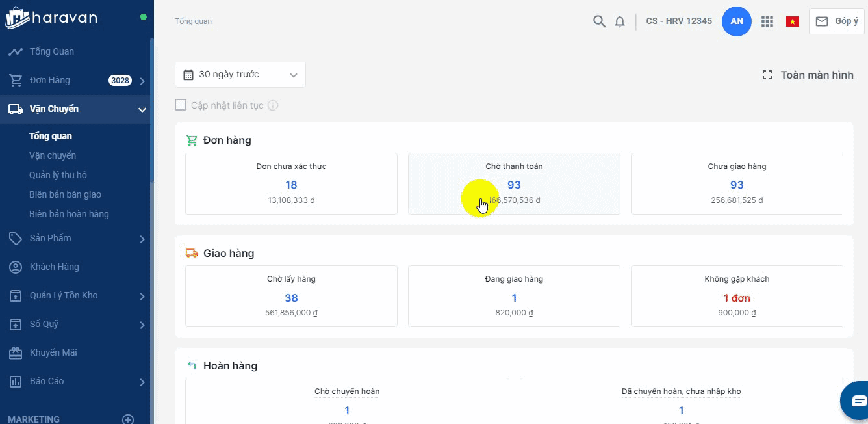Screen dimensions: 868x424
Task: Go to Khuyến Mãi in sidebar
Action: [x=53, y=352]
